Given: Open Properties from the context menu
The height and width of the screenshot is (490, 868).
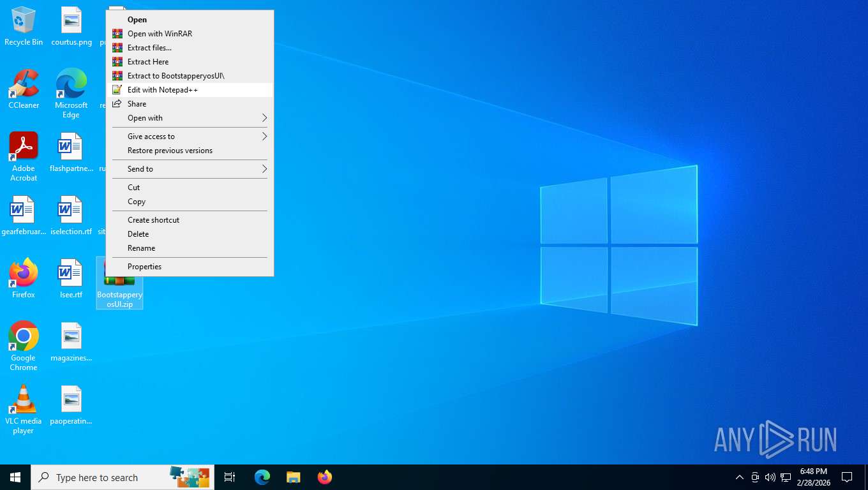Looking at the screenshot, I should tap(190, 267).
